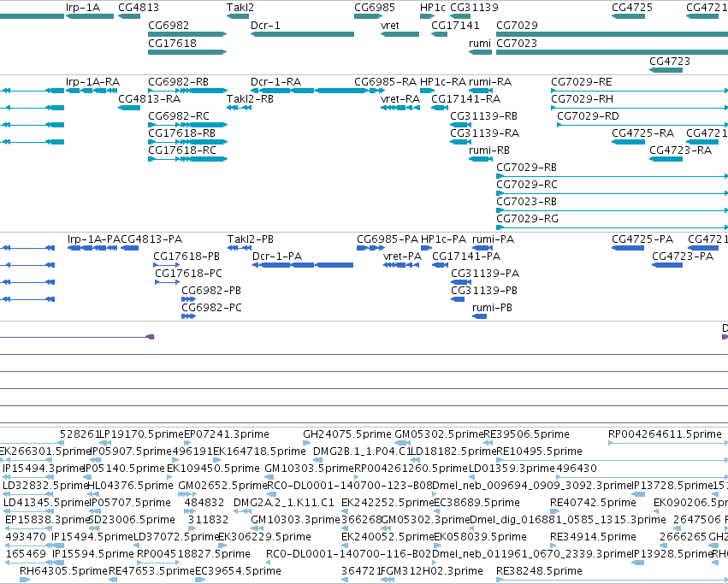Open EST DMG2A.2_1.K11.C1

(x=284, y=503)
